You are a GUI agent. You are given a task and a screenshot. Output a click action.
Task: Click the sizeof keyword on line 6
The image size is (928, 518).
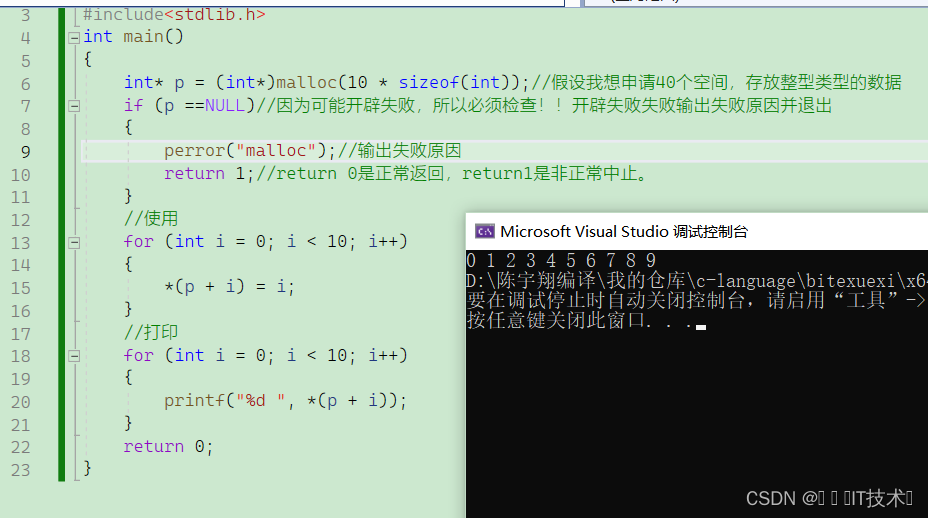point(428,82)
